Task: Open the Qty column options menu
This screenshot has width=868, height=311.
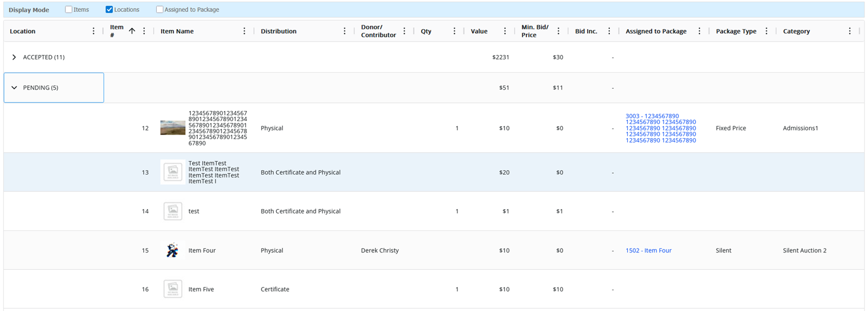Action: coord(454,32)
